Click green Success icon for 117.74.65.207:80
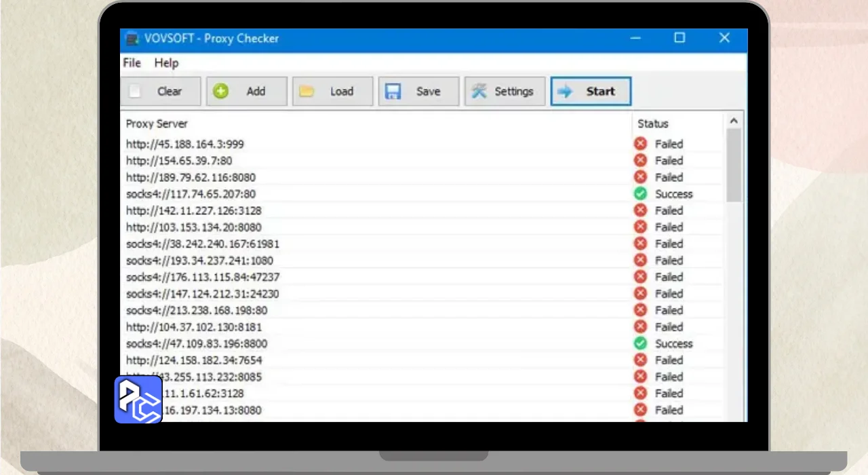The height and width of the screenshot is (475, 868). tap(640, 193)
